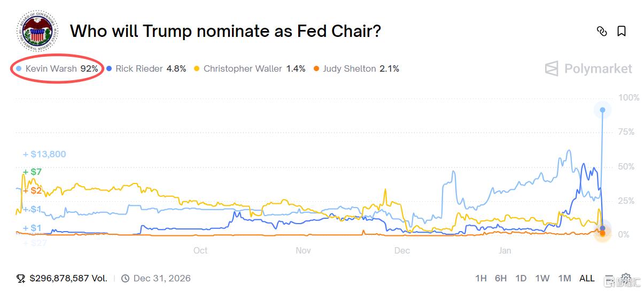The image size is (644, 291).
Task: Switch chart to 1D range
Action: click(x=521, y=278)
